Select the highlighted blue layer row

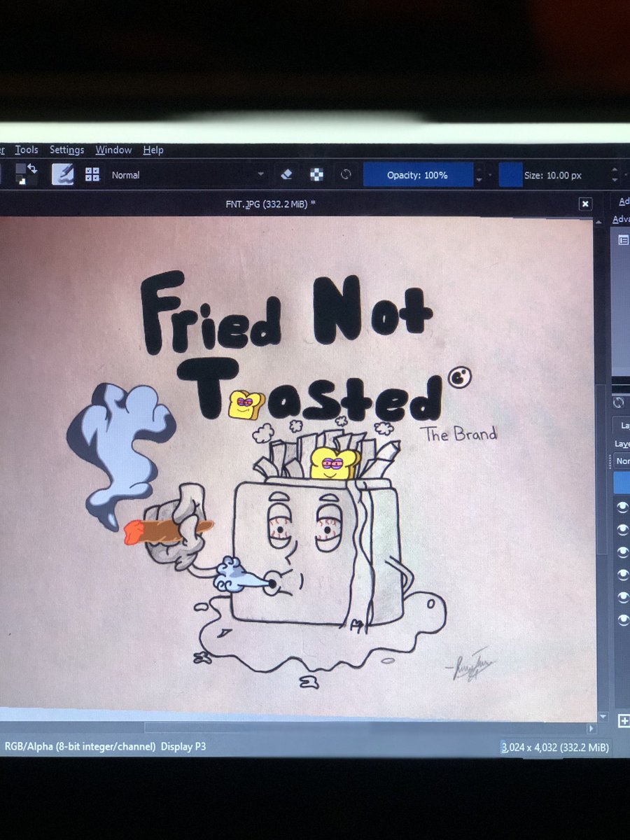coord(622,483)
